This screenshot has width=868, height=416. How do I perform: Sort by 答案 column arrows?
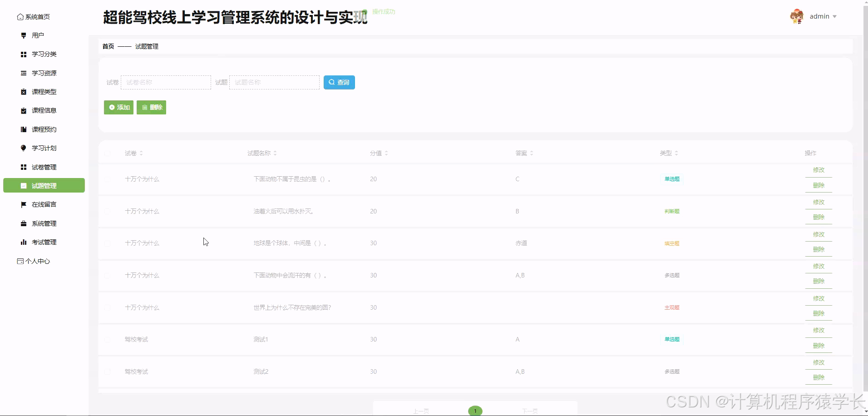[x=532, y=154]
